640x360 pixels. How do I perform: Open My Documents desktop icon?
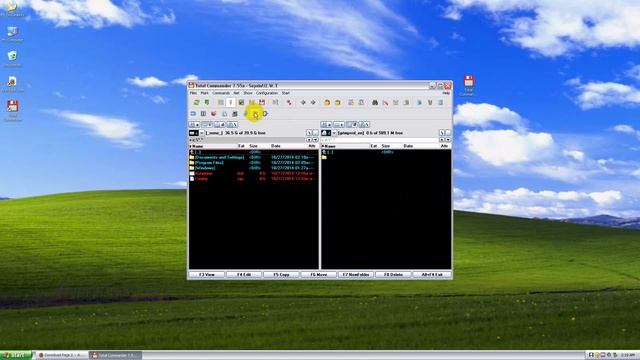point(12,9)
